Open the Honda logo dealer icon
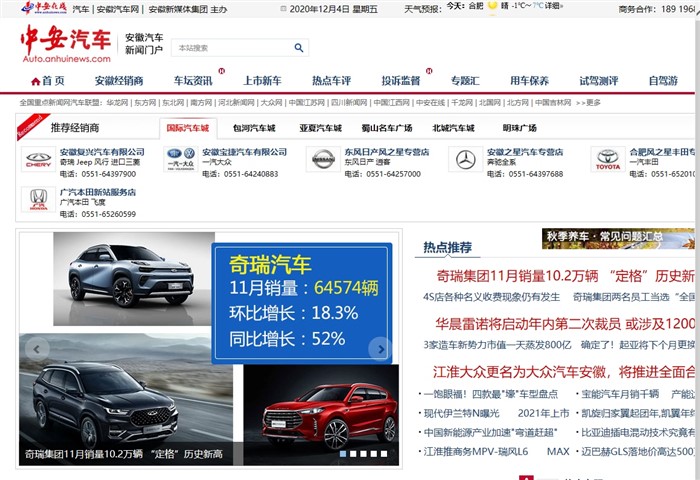This screenshot has width=700, height=480. pos(38,199)
